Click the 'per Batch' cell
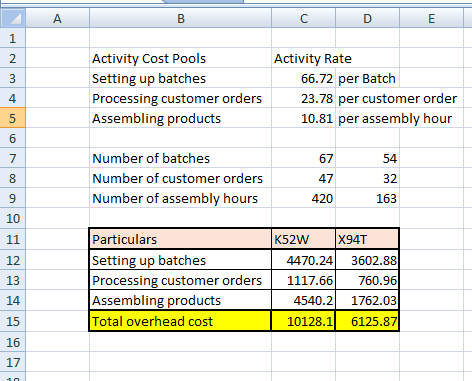The width and height of the screenshot is (472, 381). tap(367, 78)
